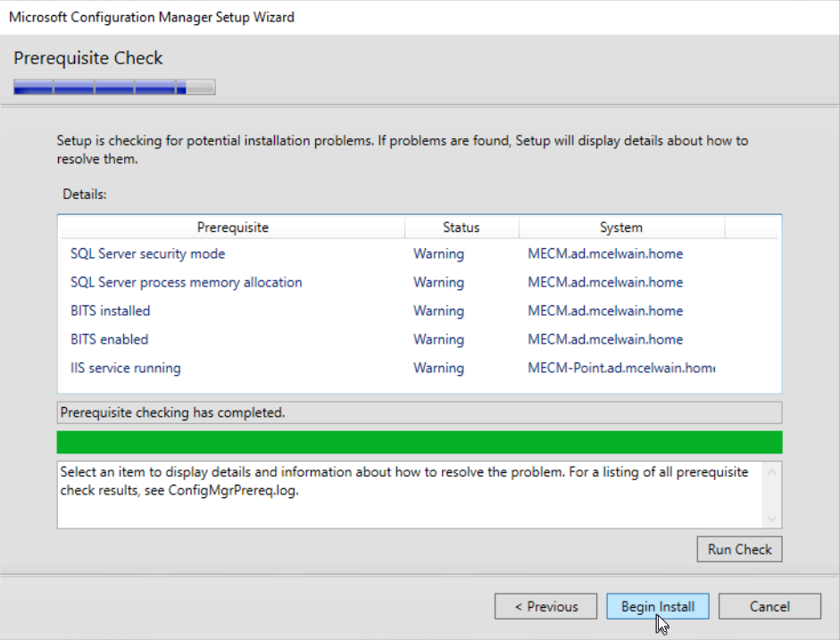Screen dimensions: 840x640
Task: Click the green prerequisite check progress bar
Action: click(419, 443)
